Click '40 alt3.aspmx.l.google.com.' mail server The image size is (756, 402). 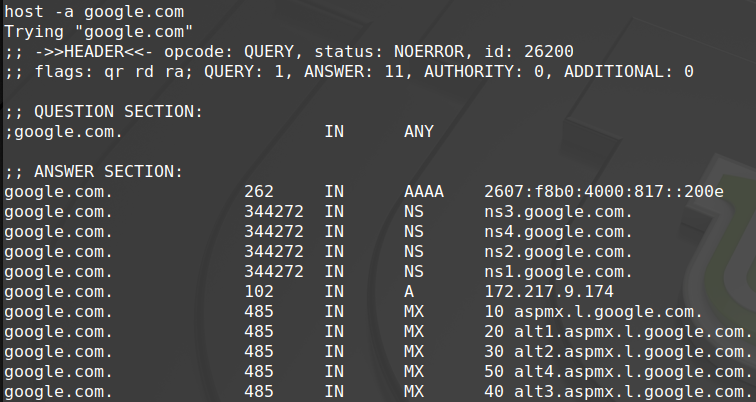click(619, 392)
